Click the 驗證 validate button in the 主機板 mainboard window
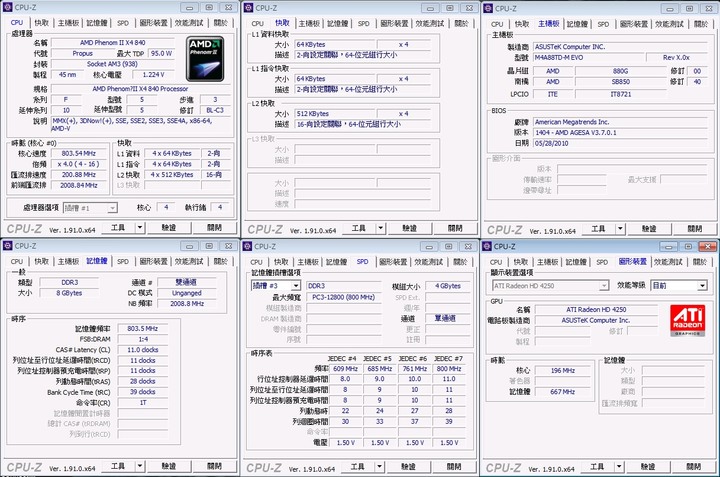The image size is (720, 477). (x=649, y=228)
